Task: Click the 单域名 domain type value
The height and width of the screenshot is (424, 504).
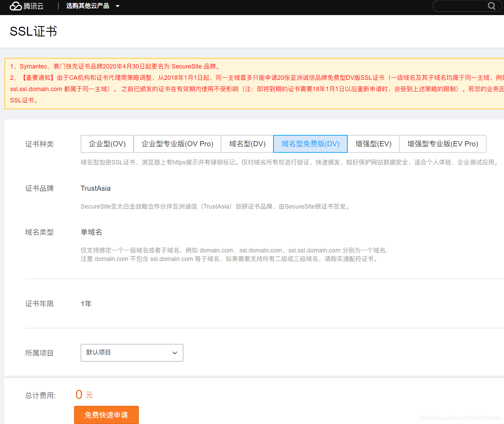Action: (x=91, y=232)
